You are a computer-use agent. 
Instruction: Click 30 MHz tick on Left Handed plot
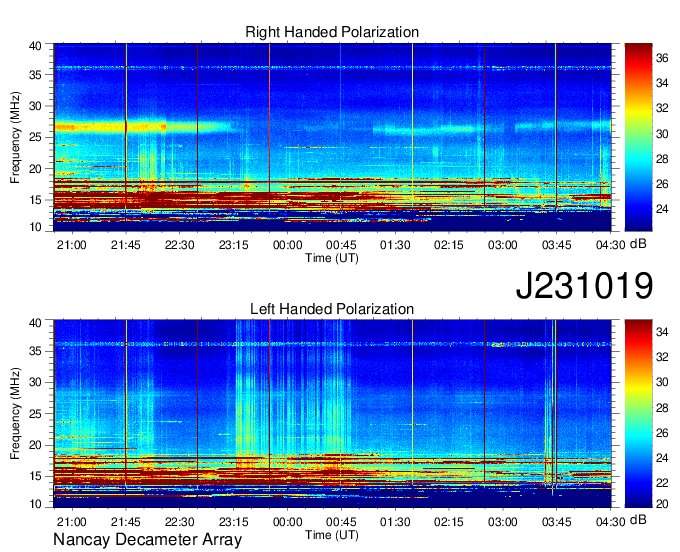click(x=35, y=383)
